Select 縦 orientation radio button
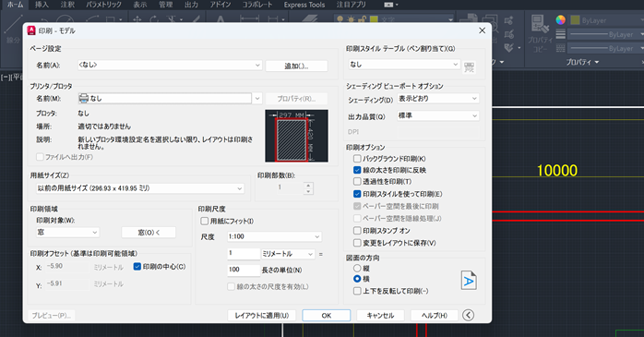 [x=357, y=269]
